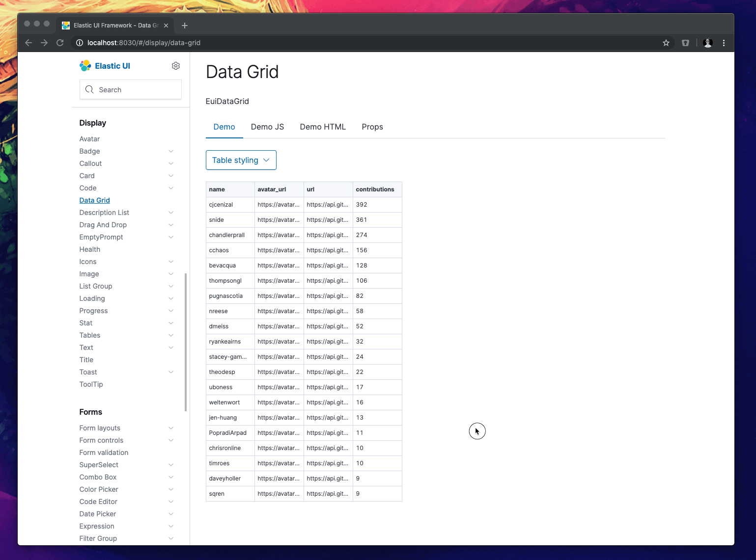Expand the Form layouts section
Viewport: 756px width, 560px height.
tap(171, 428)
